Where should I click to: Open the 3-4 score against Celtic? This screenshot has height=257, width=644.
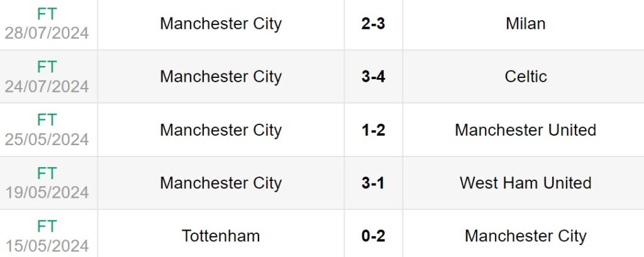374,77
